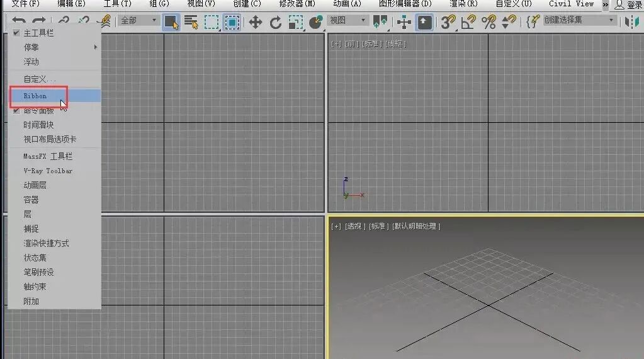Toggle the Window/Crossing selection mode
Image resolution: width=644 pixels, height=359 pixels.
coord(232,22)
